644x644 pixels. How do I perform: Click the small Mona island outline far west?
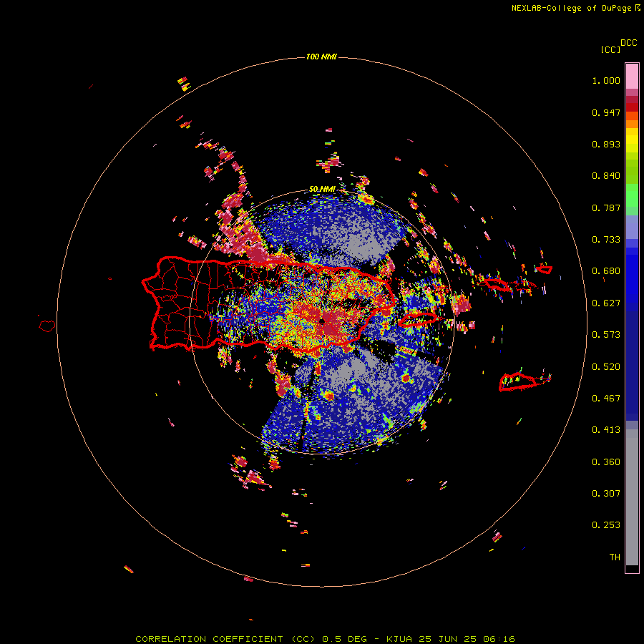47,326
